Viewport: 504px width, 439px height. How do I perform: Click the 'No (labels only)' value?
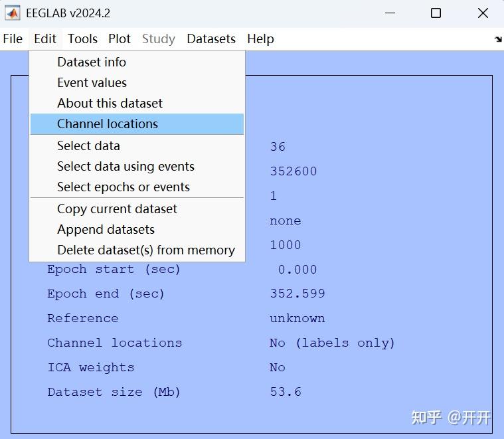tap(332, 343)
